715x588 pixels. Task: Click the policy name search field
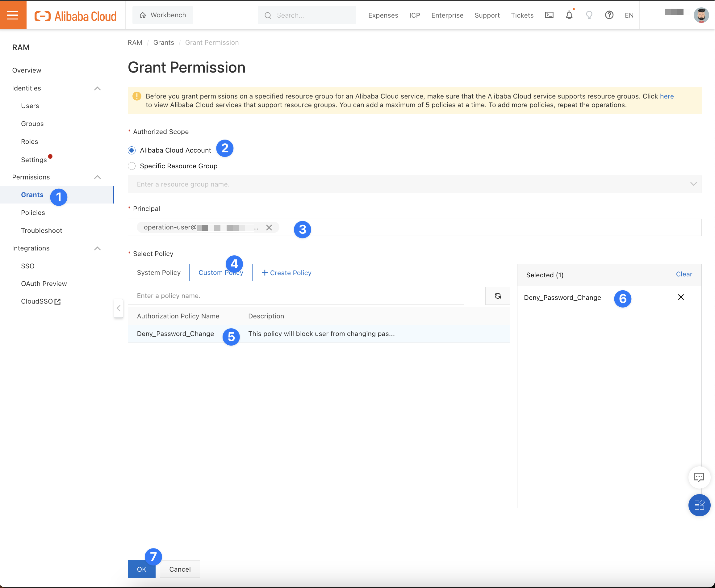point(295,296)
